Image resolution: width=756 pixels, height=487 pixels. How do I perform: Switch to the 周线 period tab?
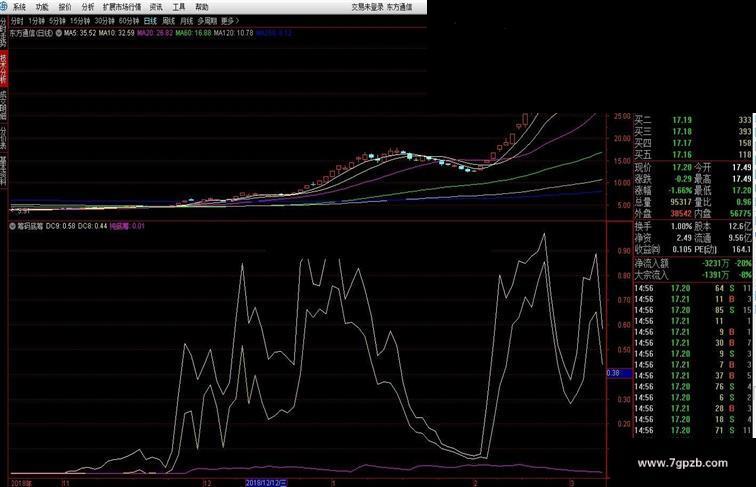[168, 21]
